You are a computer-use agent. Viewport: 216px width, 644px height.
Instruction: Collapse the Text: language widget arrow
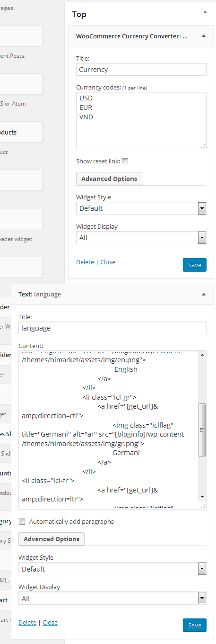[203, 294]
